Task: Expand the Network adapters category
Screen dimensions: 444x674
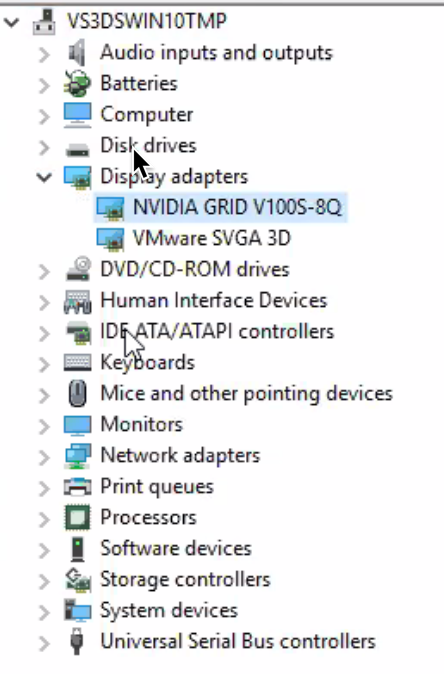Action: [44, 456]
